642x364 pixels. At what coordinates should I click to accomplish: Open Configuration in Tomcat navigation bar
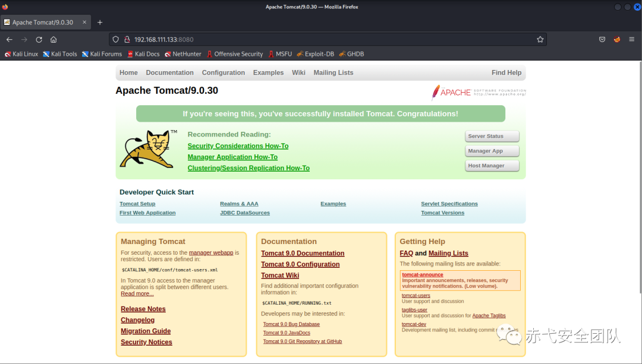[x=223, y=73]
